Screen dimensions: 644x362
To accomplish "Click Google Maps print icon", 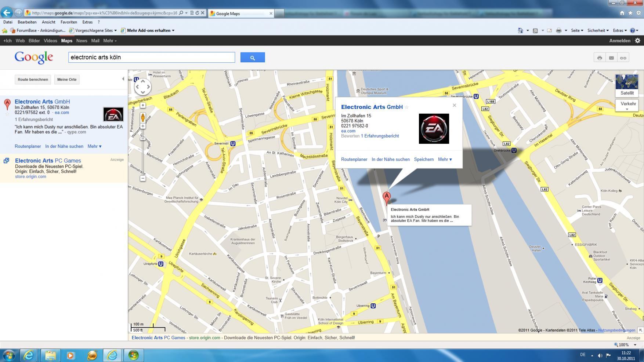I will (600, 58).
